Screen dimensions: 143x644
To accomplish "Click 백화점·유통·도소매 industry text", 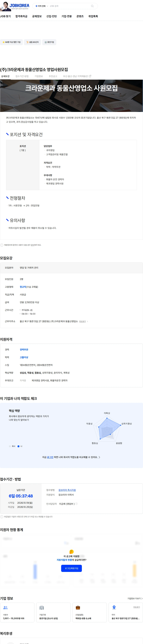I will pyautogui.click(x=83, y=618).
